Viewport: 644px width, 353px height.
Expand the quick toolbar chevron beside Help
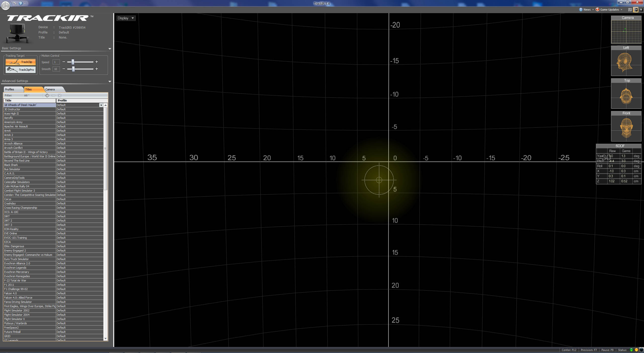pyautogui.click(x=25, y=3)
